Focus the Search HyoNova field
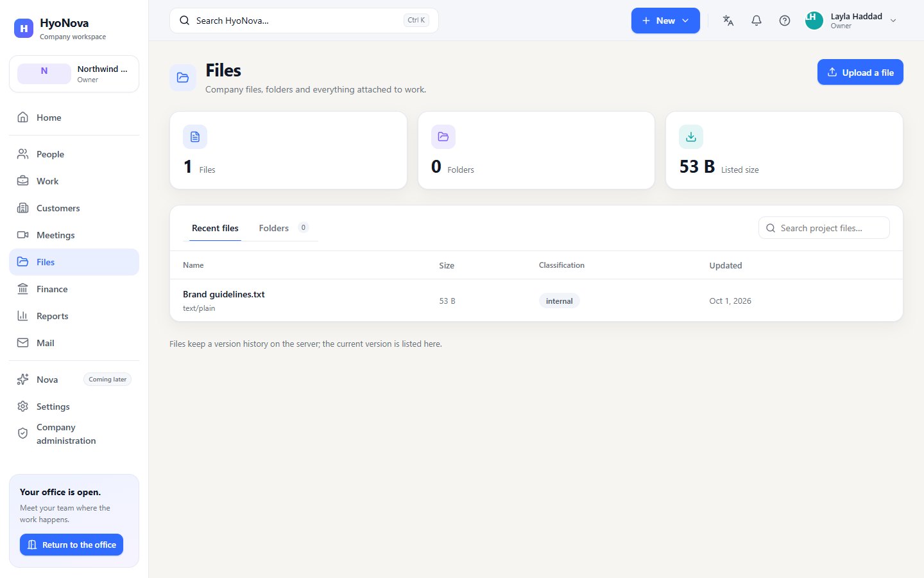This screenshot has width=924, height=578. [304, 21]
